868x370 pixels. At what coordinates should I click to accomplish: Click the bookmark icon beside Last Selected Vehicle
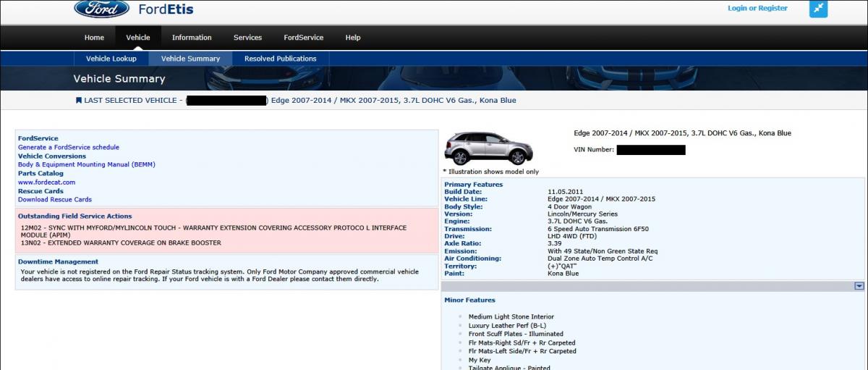(78, 101)
